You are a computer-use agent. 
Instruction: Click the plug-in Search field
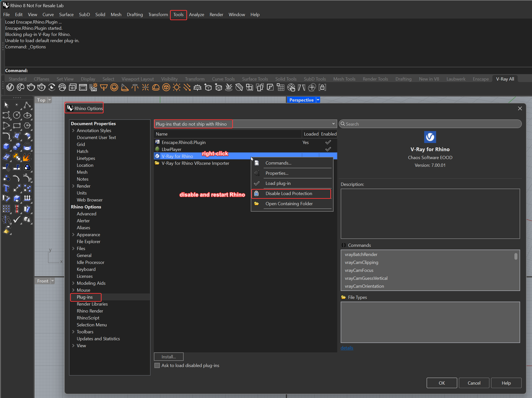tap(430, 124)
